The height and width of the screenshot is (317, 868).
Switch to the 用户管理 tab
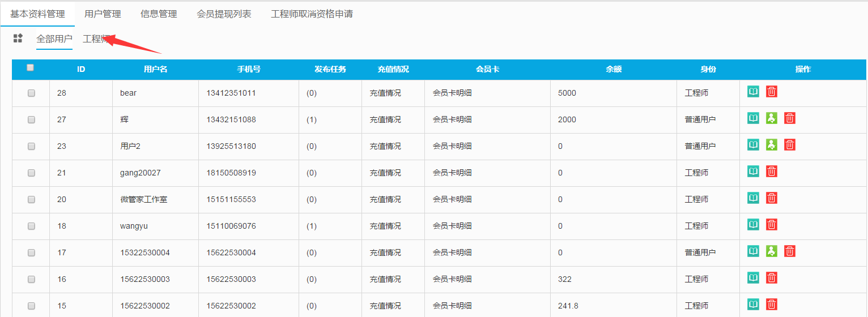click(103, 14)
